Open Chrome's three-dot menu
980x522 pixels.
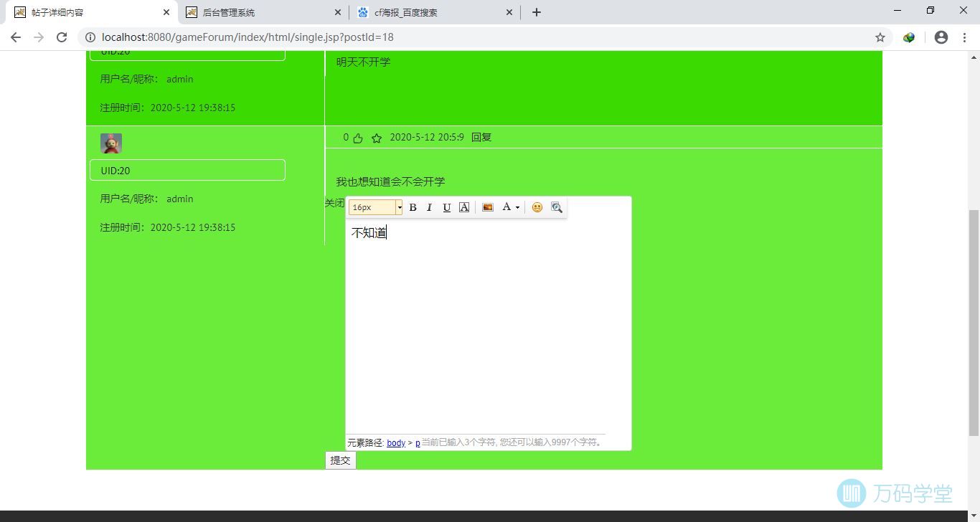pos(965,37)
